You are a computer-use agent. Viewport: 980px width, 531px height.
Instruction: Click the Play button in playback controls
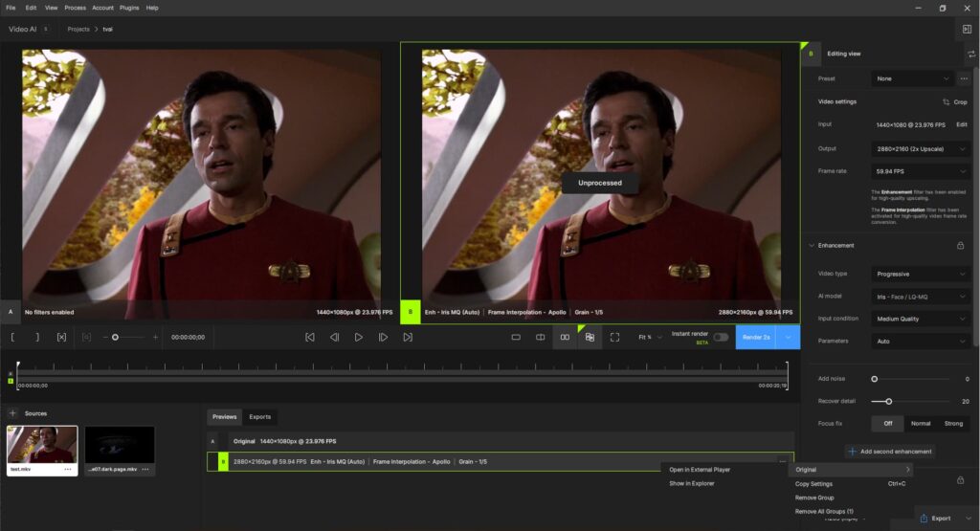(x=358, y=337)
